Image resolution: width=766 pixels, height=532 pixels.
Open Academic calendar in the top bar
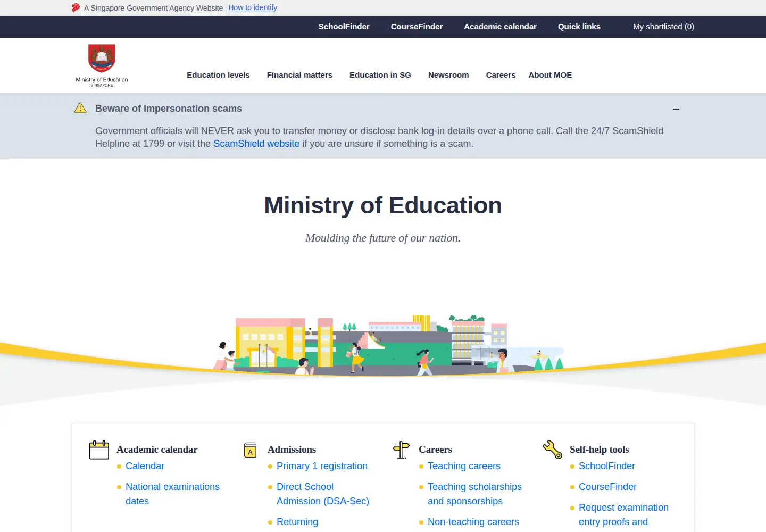click(500, 27)
